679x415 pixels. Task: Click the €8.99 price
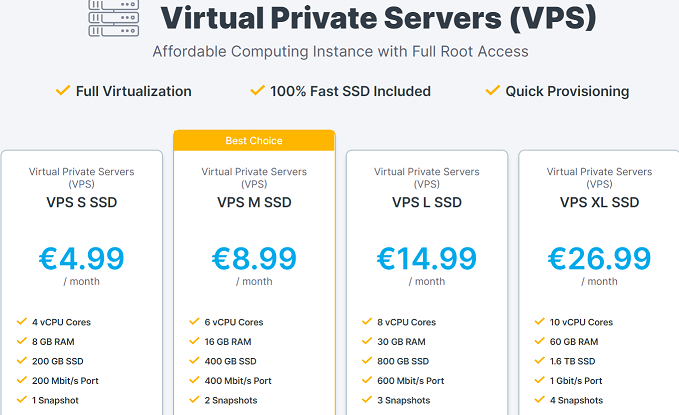[x=254, y=259]
